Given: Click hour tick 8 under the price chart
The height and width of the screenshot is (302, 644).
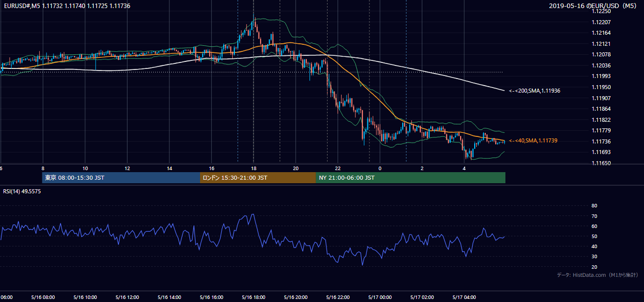Looking at the screenshot, I should [43, 168].
